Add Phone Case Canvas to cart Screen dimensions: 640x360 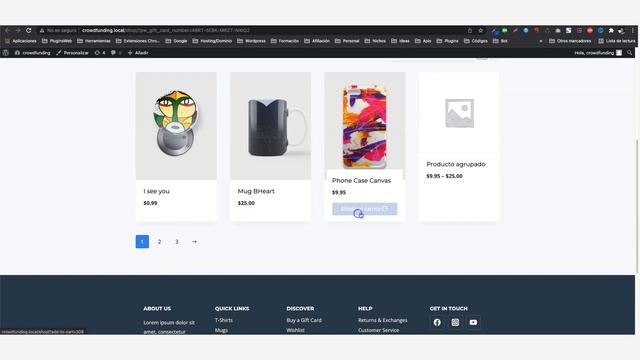tap(364, 209)
